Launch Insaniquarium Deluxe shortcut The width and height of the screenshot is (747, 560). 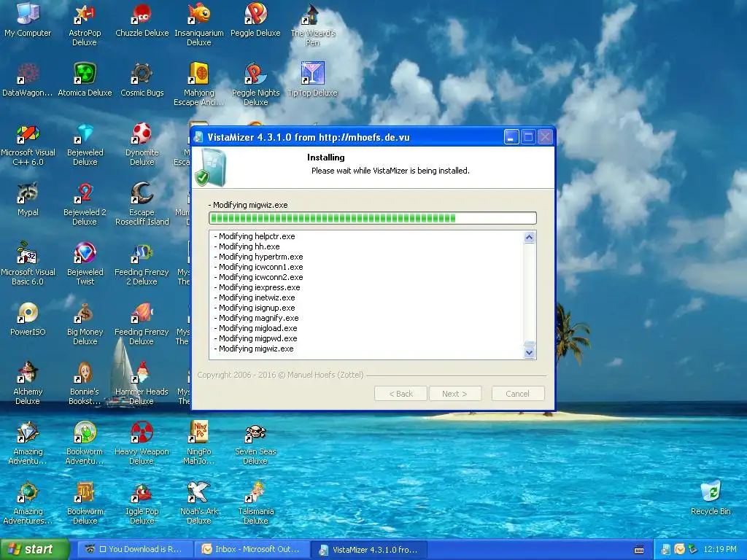pyautogui.click(x=198, y=23)
